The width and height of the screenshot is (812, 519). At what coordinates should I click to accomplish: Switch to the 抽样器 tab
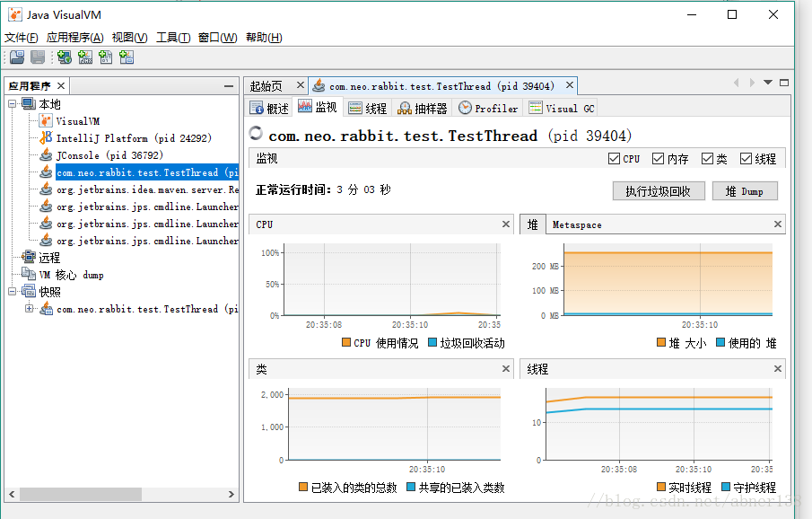(x=422, y=108)
